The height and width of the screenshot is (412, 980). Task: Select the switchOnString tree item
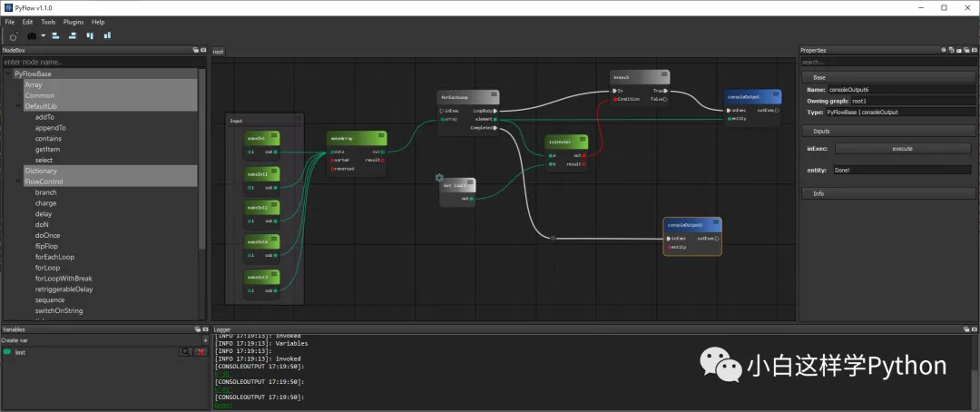click(59, 310)
